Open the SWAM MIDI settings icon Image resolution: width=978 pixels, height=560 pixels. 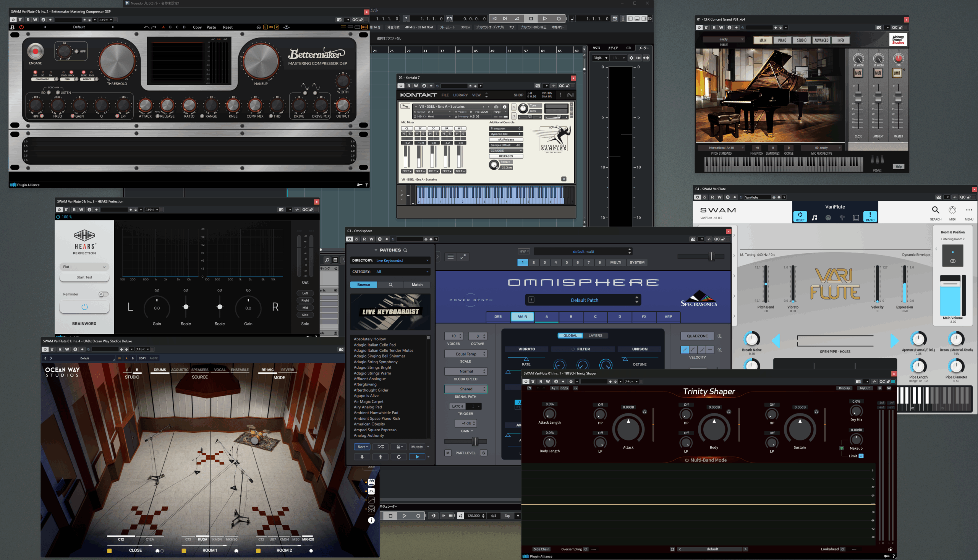click(x=952, y=210)
